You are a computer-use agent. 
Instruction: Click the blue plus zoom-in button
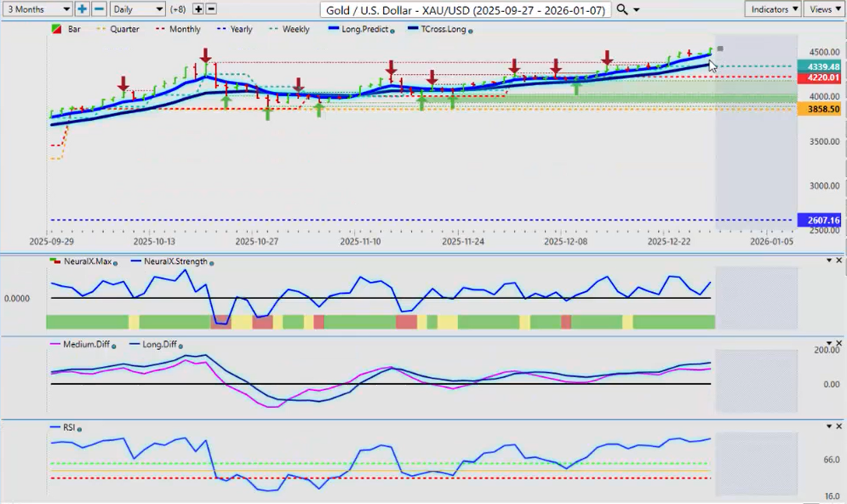tap(82, 9)
